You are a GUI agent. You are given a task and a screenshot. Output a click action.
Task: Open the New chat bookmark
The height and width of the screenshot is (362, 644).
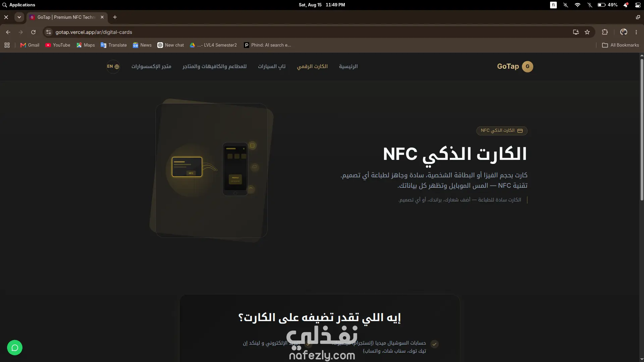pyautogui.click(x=171, y=45)
